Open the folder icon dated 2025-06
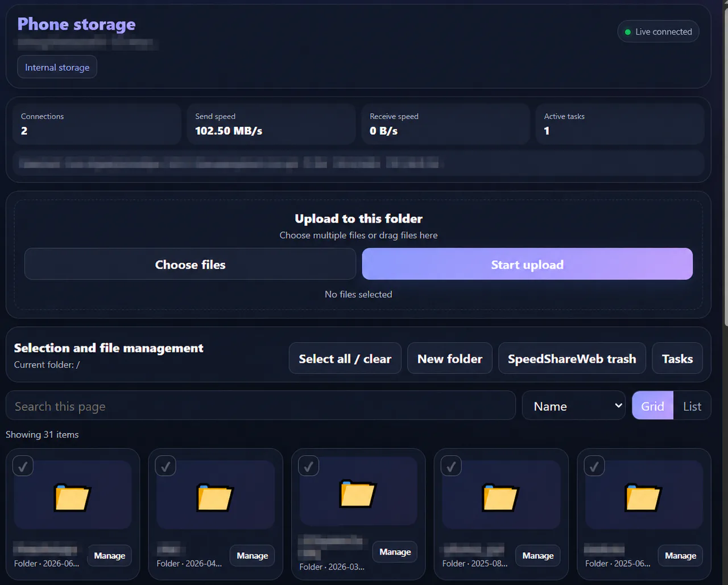Image resolution: width=728 pixels, height=585 pixels. (x=643, y=497)
